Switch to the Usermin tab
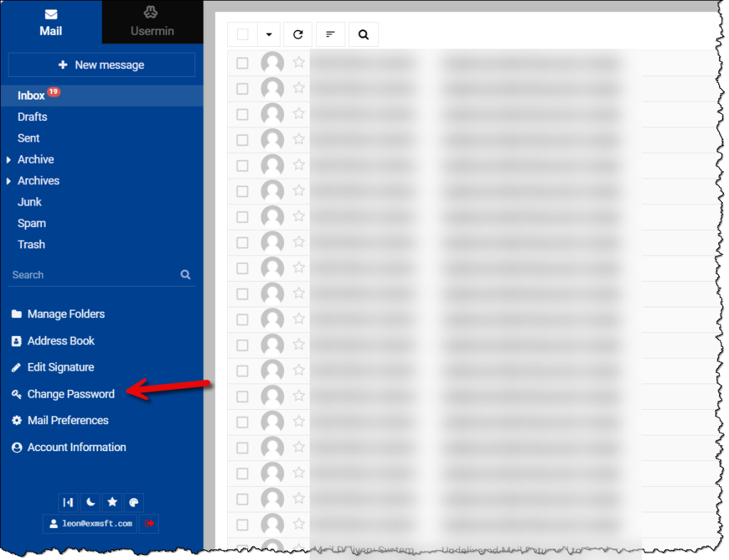Screen dimensions: 729x560 pyautogui.click(x=152, y=22)
